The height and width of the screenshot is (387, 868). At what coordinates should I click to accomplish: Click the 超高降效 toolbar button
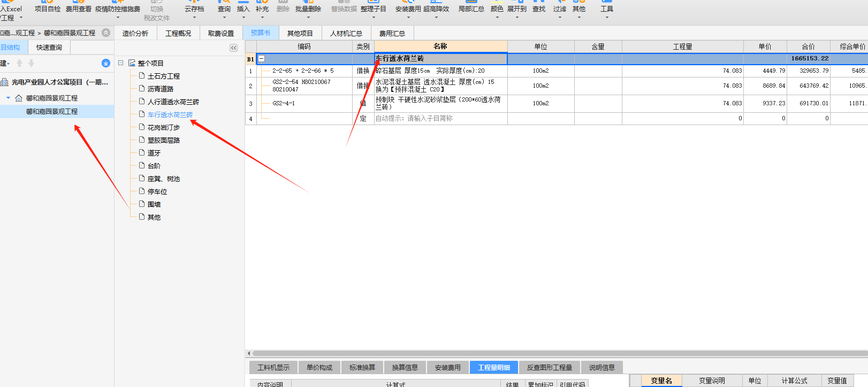(x=436, y=9)
